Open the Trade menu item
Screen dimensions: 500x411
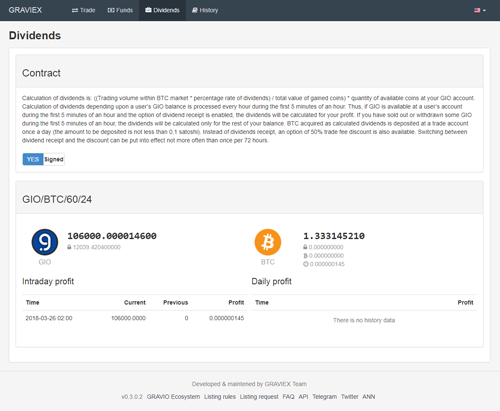pyautogui.click(x=83, y=10)
